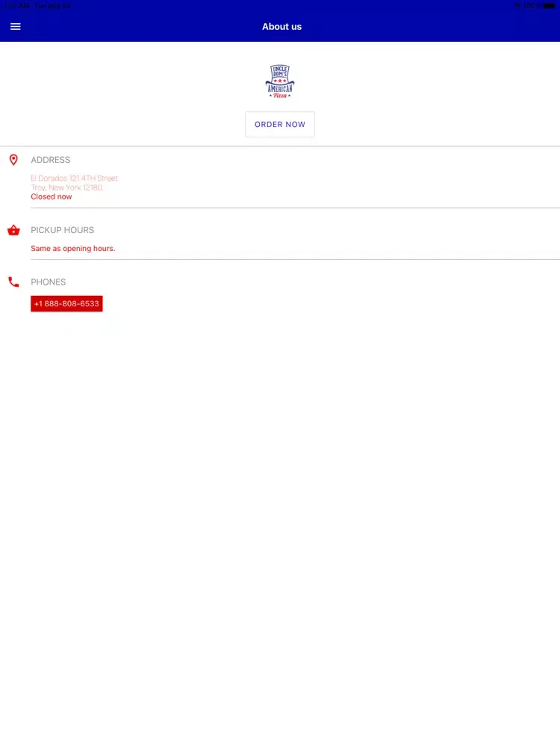Tap the battery indicator in status bar

coord(549,6)
